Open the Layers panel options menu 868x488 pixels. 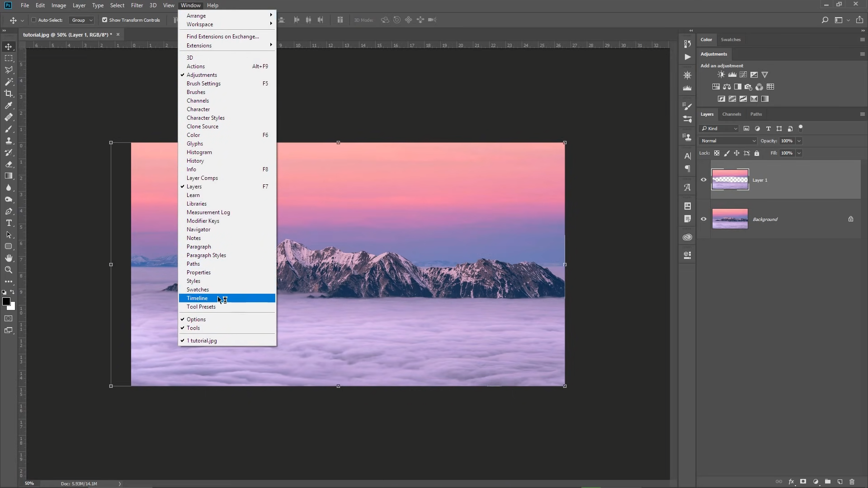point(861,114)
